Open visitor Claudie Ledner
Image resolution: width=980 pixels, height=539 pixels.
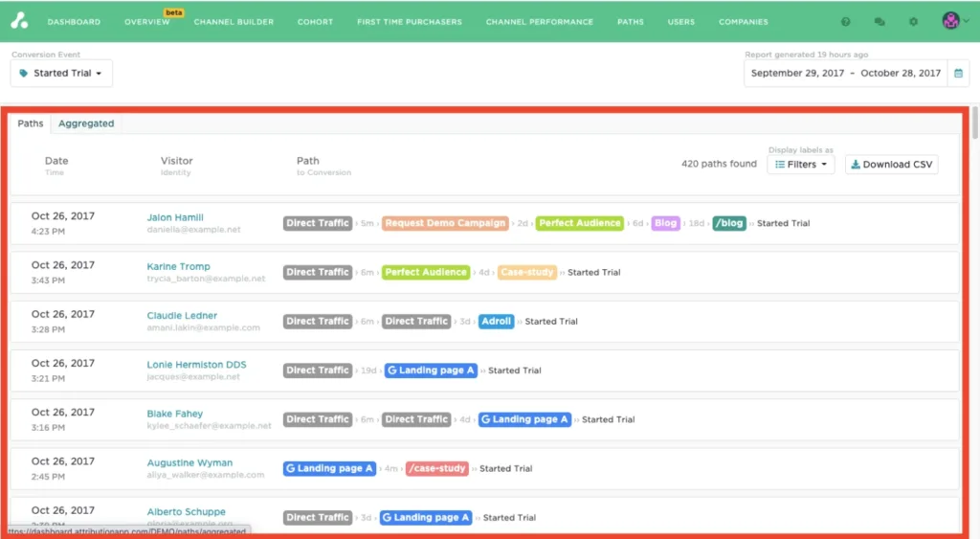182,315
